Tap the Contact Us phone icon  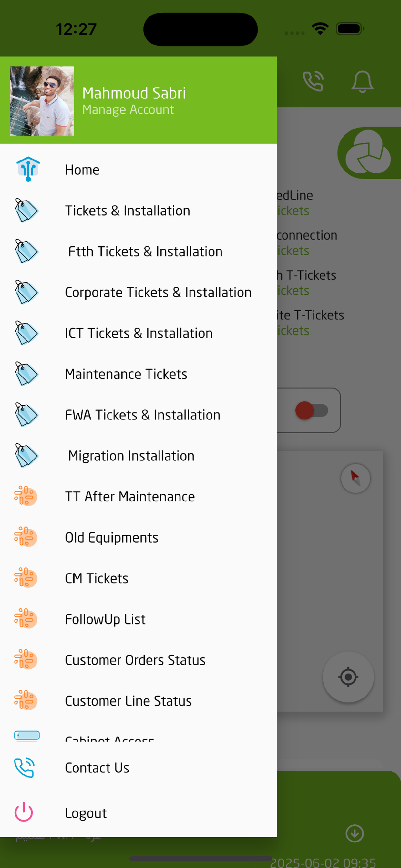point(24,767)
